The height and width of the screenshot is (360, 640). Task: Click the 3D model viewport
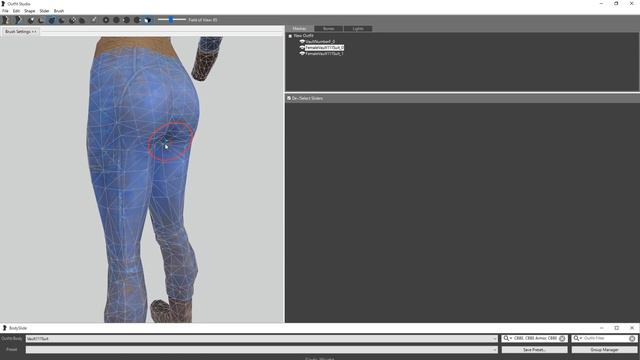(x=142, y=180)
